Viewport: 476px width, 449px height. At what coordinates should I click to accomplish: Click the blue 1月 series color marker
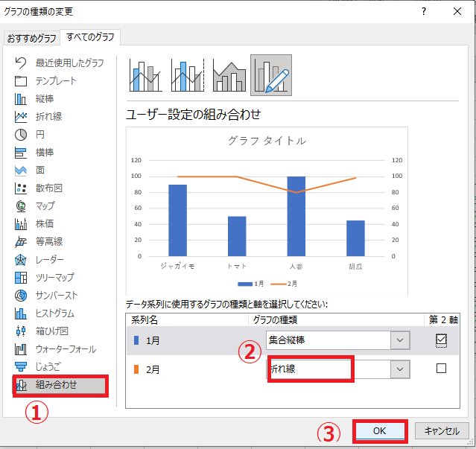click(x=136, y=340)
